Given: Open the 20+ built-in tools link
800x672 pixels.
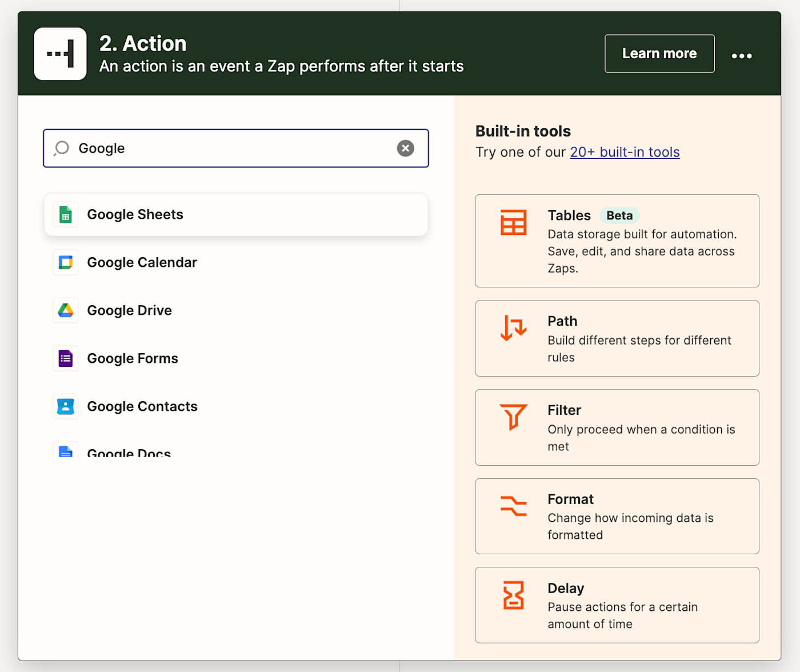Looking at the screenshot, I should 625,153.
